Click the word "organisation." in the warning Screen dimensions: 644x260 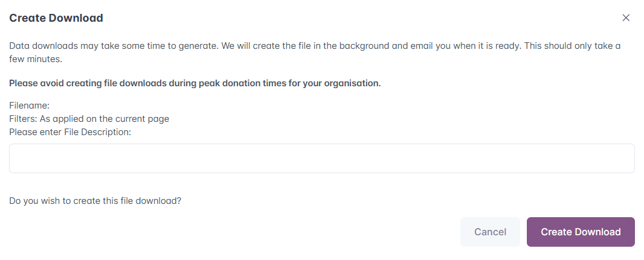click(x=353, y=83)
